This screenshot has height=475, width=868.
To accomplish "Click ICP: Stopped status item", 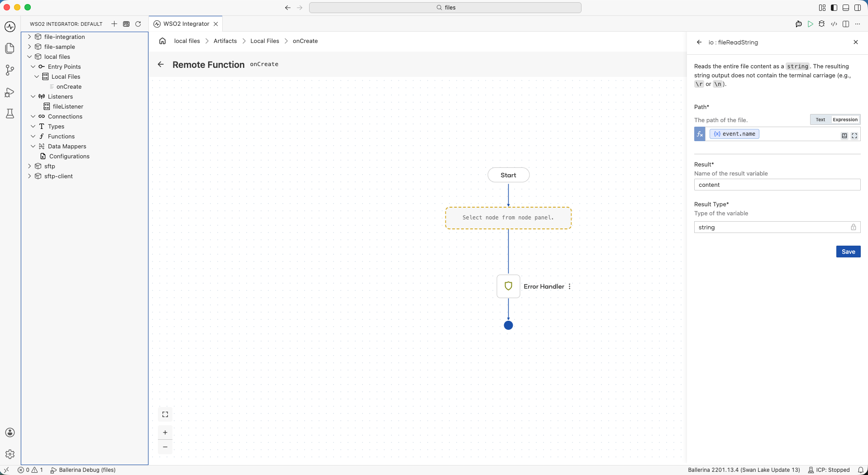I will coord(829,470).
